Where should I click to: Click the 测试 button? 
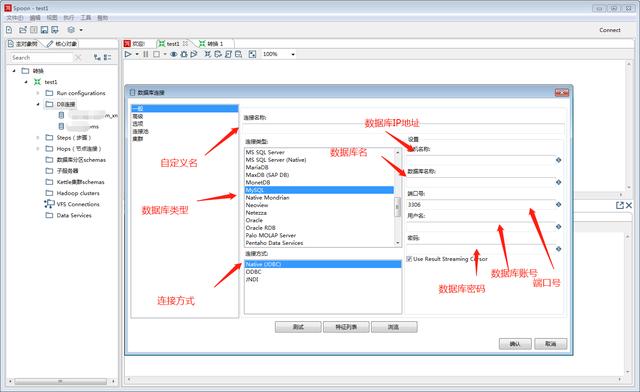coord(298,327)
